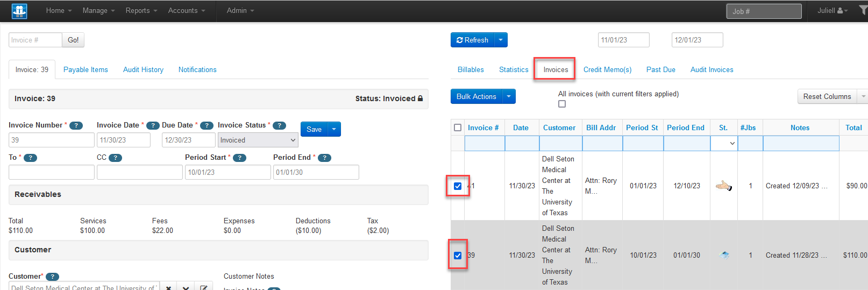Open the Audit History tab
The image size is (868, 290).
point(143,69)
